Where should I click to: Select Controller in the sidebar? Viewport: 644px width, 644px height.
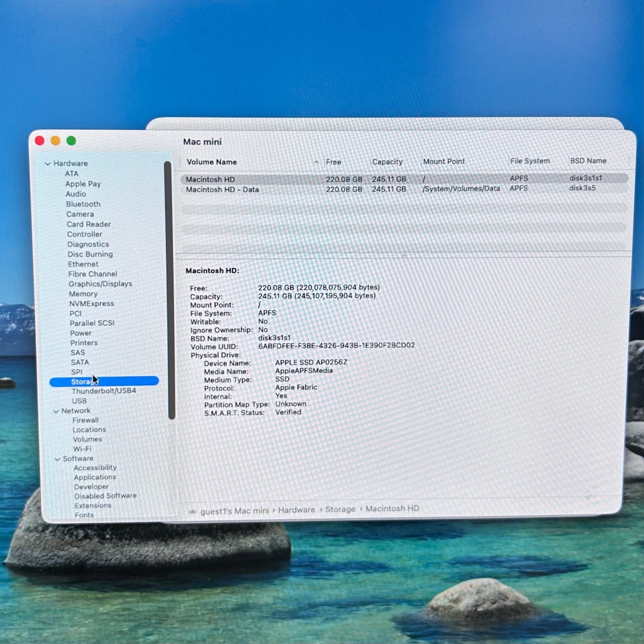[x=85, y=234]
